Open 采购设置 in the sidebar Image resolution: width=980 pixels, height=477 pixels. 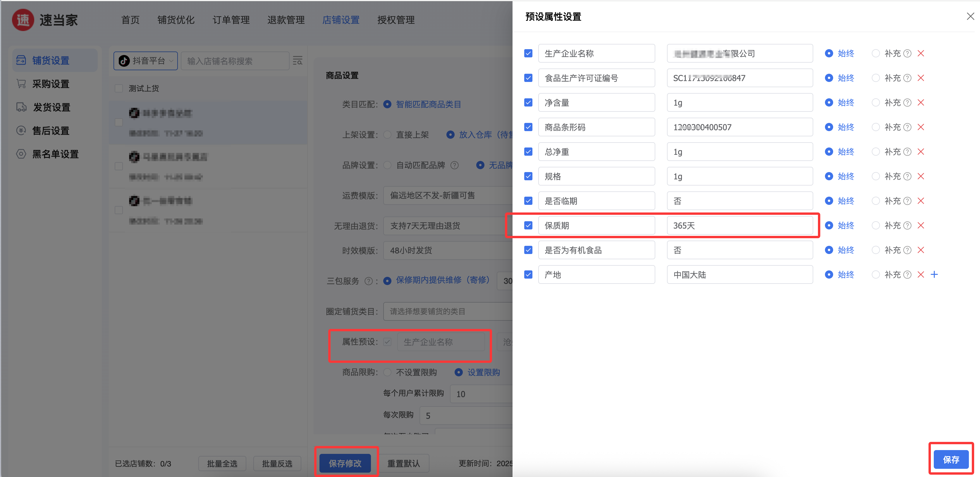51,84
